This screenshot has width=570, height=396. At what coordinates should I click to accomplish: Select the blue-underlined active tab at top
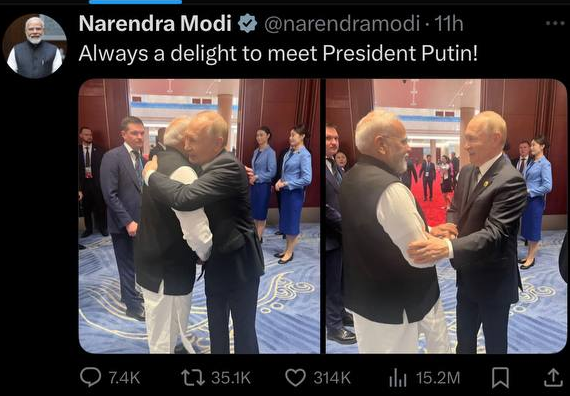pyautogui.click(x=135, y=2)
